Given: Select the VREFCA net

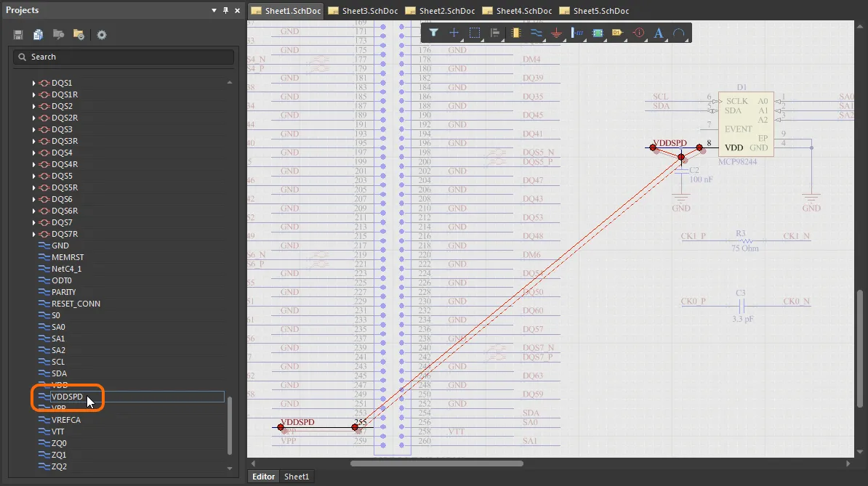Looking at the screenshot, I should [x=66, y=420].
